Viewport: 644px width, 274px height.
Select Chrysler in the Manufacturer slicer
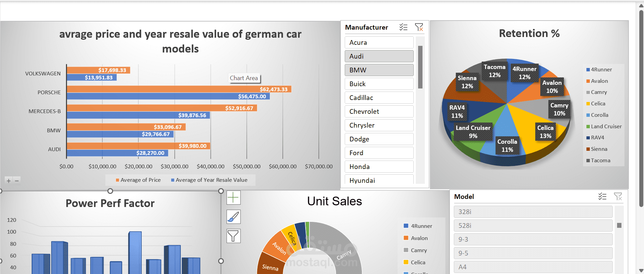tap(379, 125)
